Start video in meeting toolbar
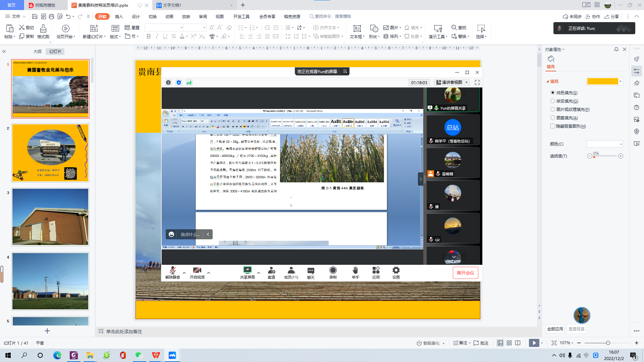 click(x=197, y=273)
